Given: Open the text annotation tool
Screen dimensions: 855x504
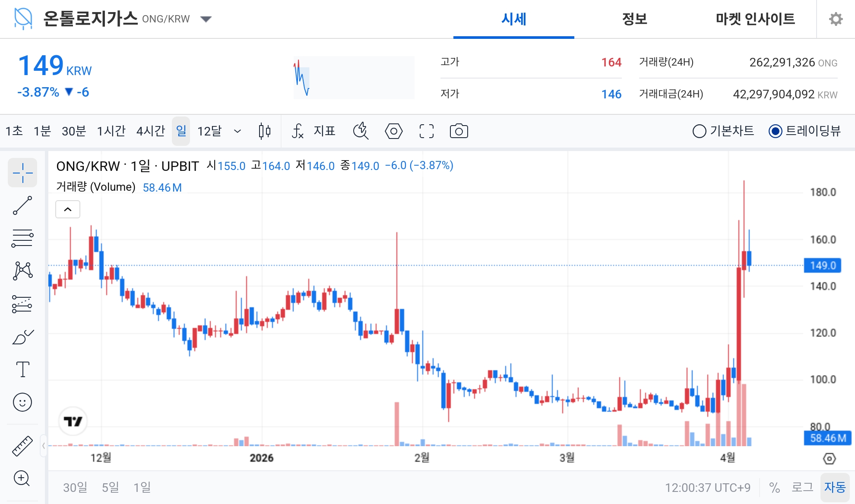Looking at the screenshot, I should 22,369.
